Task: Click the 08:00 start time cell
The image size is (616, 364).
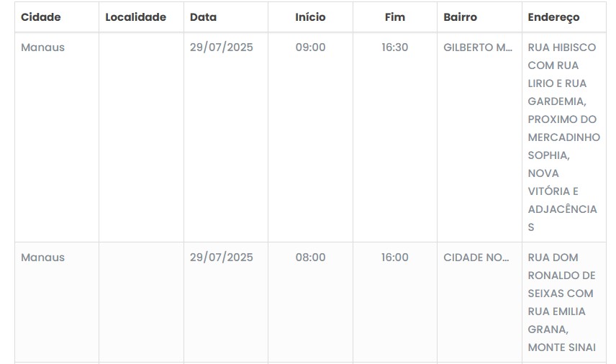Action: tap(310, 258)
